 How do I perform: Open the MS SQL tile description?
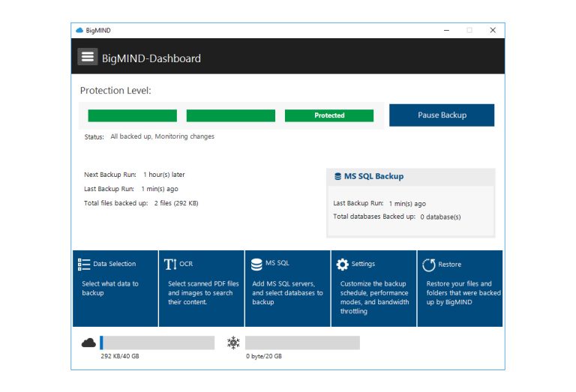tap(287, 293)
